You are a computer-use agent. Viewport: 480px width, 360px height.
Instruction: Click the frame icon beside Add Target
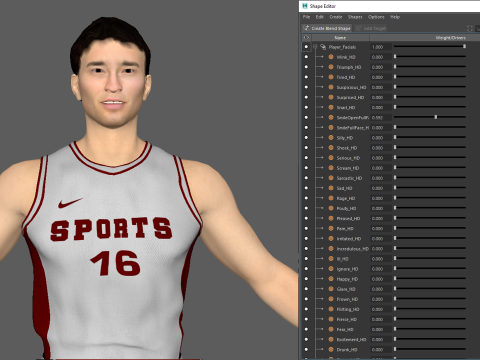point(470,28)
